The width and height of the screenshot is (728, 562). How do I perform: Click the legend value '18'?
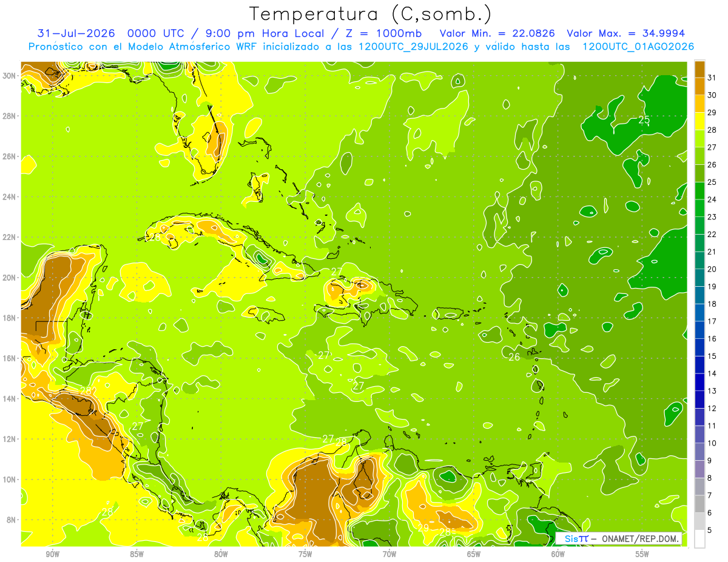[712, 304]
